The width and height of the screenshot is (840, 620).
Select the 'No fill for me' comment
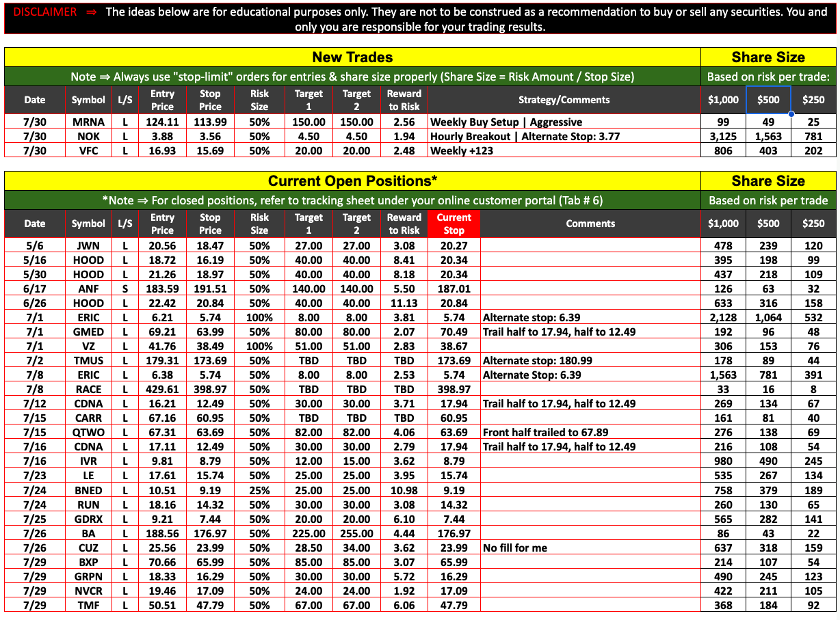(x=515, y=548)
